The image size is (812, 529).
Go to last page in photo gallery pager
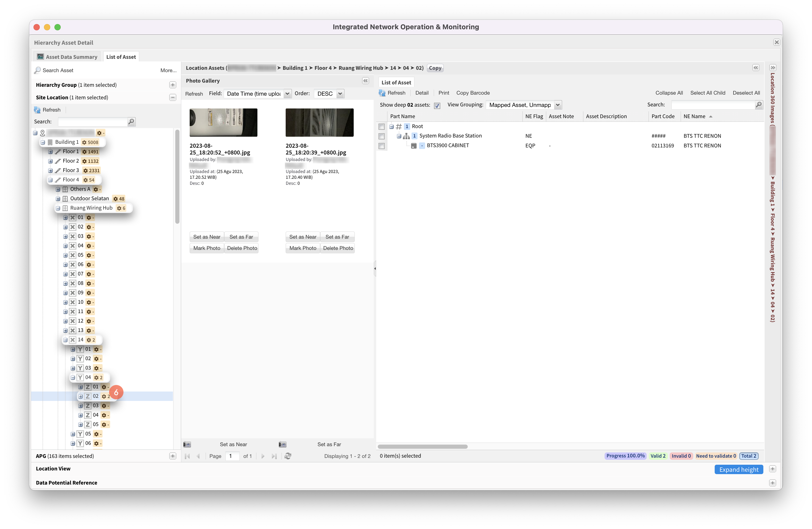pos(274,456)
